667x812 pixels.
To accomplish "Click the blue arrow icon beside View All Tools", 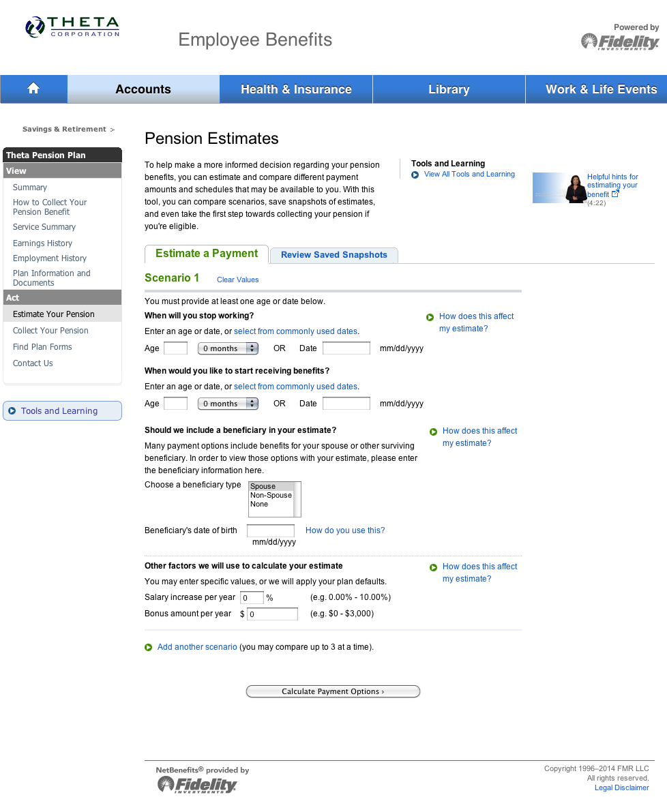I will click(x=415, y=175).
